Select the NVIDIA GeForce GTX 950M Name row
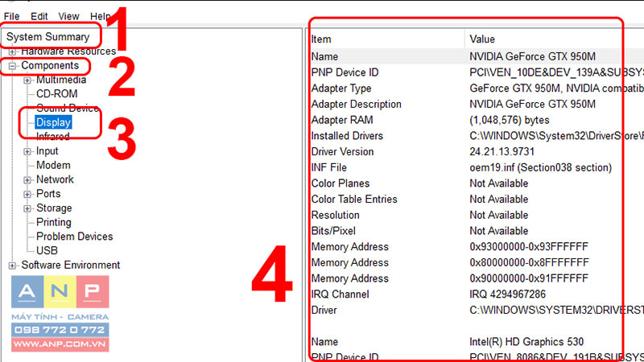The height and width of the screenshot is (362, 644). click(477, 56)
